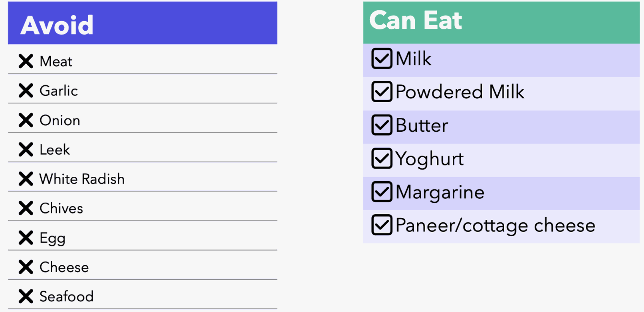Uncheck the Powdered Milk checkbox
Screen dimensions: 644x312
[x=382, y=92]
